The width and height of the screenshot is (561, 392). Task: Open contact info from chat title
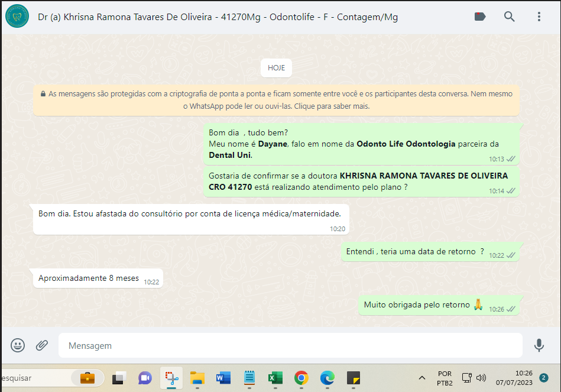click(218, 17)
